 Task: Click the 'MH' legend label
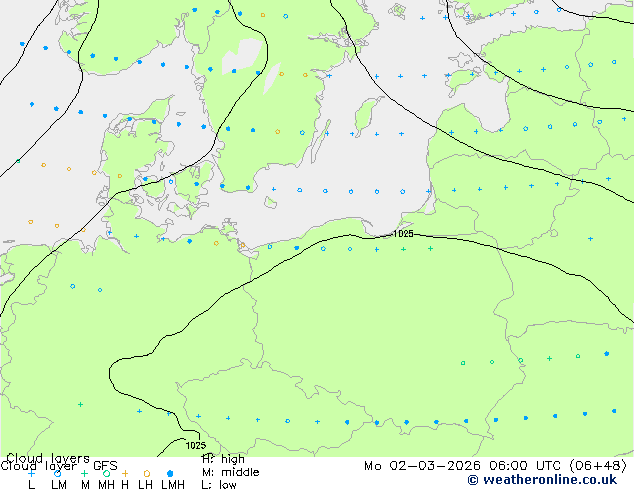[106, 484]
